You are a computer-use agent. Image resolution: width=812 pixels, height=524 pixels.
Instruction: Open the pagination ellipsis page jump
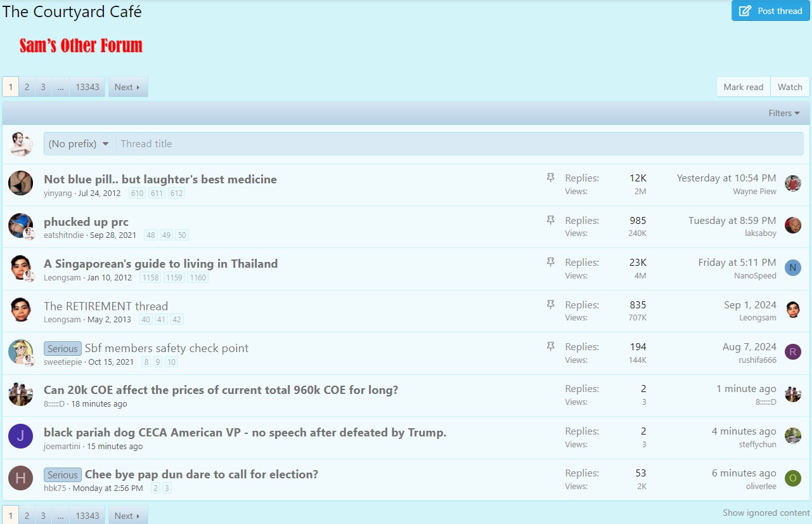60,87
